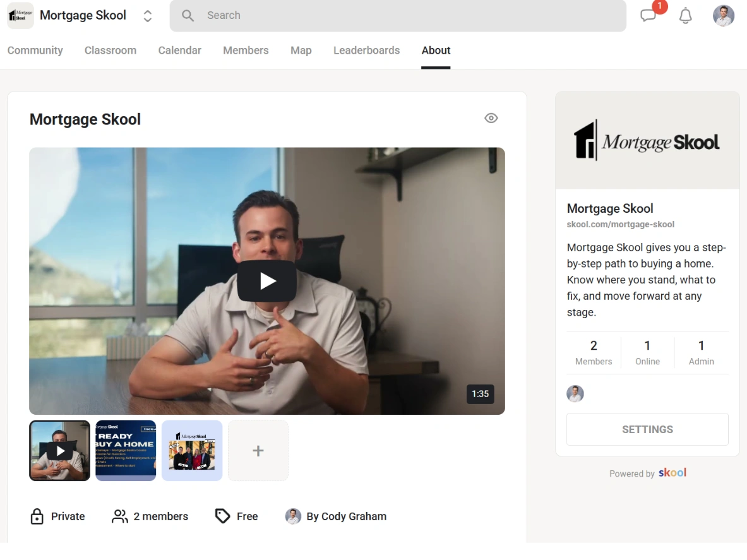Select the Ready to Buy a Home thumbnail
This screenshot has width=747, height=560.
pos(126,451)
